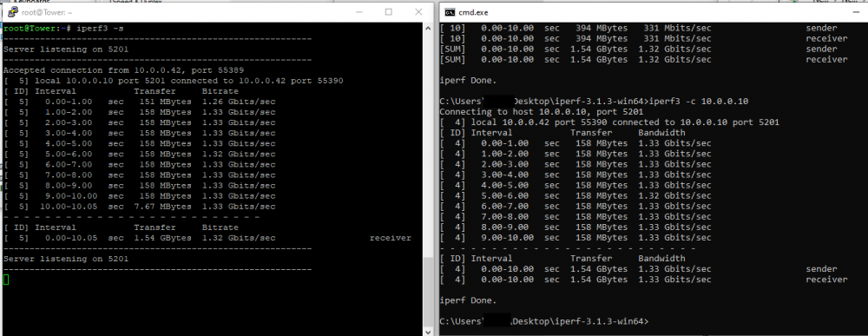Click the cmd 9.00-10.00 sec interval row

click(x=575, y=239)
